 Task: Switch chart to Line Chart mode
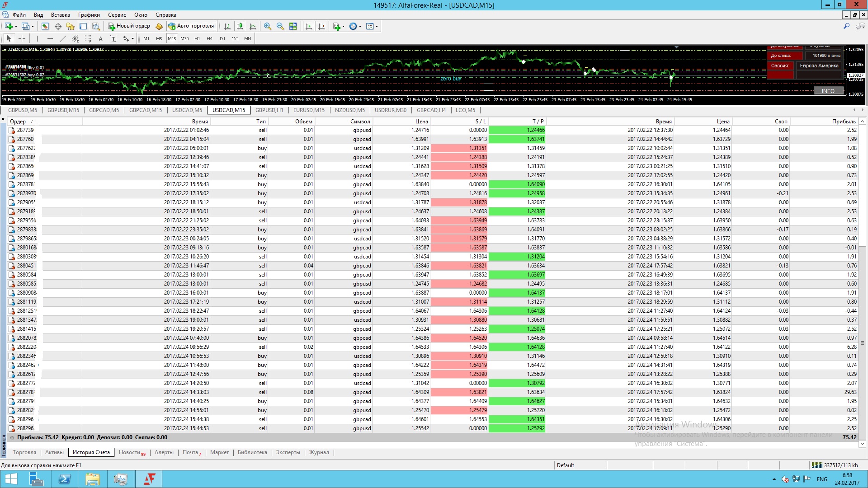click(x=253, y=26)
